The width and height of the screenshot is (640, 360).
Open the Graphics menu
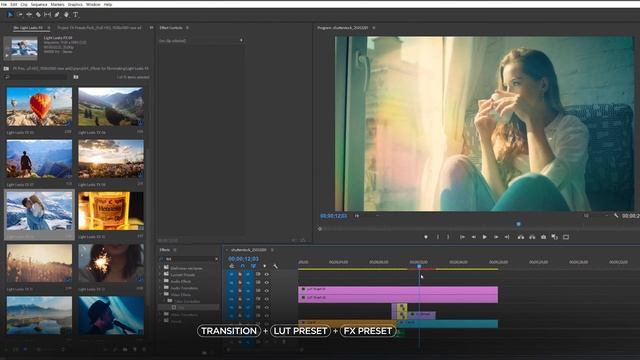tap(75, 4)
